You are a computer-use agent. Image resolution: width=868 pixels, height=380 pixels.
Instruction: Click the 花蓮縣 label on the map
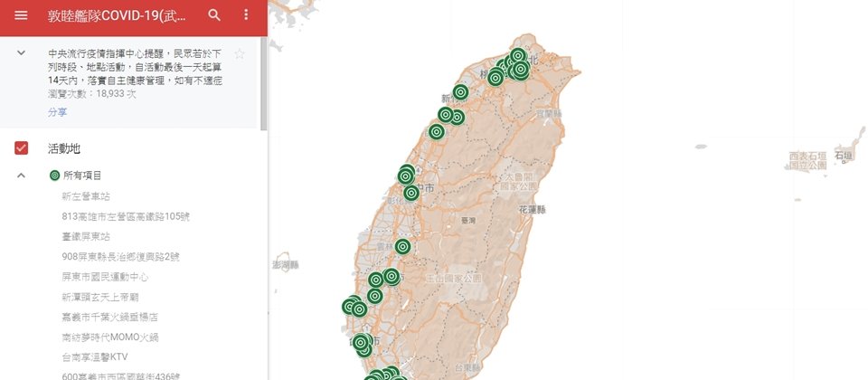click(x=532, y=210)
